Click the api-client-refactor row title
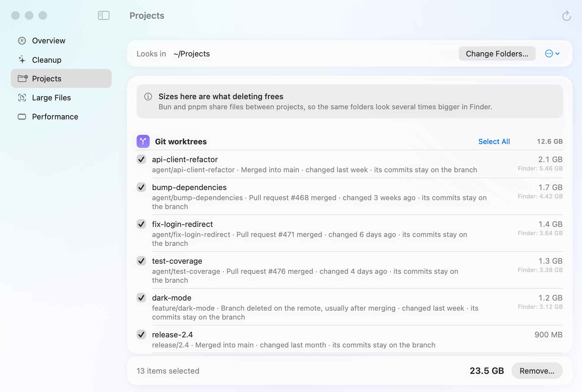This screenshot has width=582, height=392. click(185, 159)
